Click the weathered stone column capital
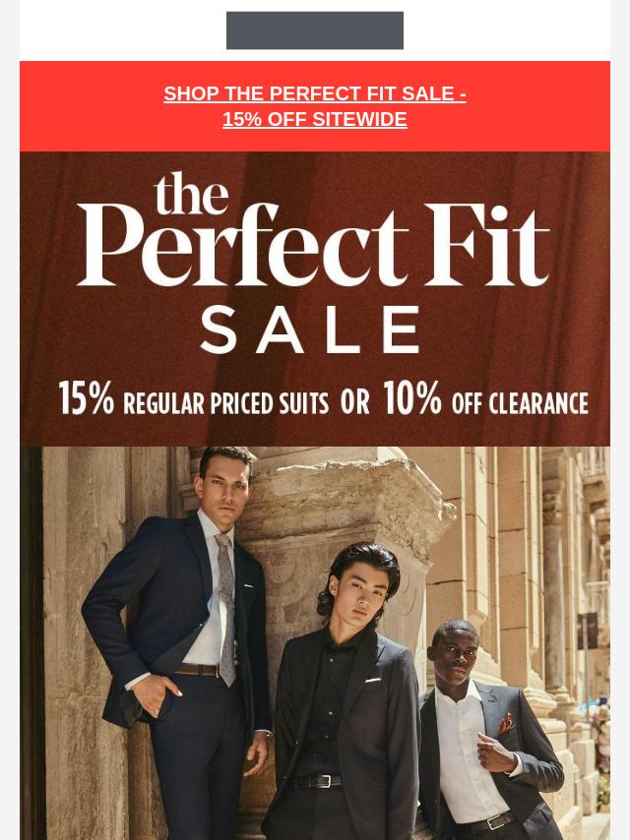 click(344, 504)
